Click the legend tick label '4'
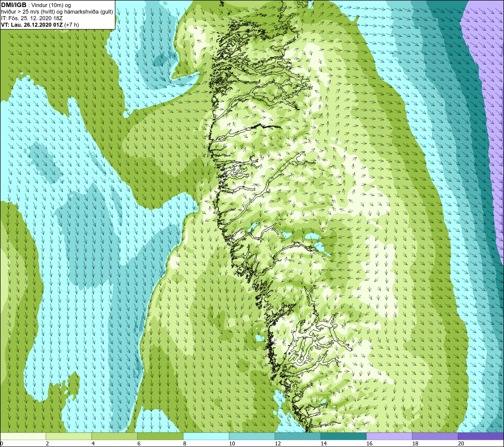 point(93,444)
